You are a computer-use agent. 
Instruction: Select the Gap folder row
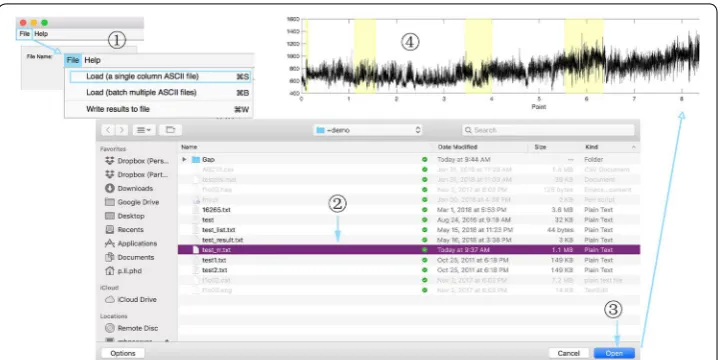tap(409, 160)
